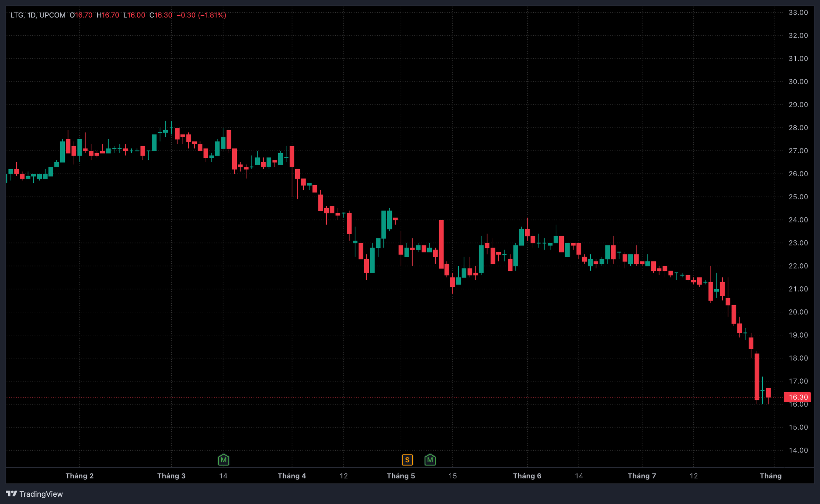The image size is (820, 504).
Task: Click the 33.00 price axis label
Action: [798, 13]
